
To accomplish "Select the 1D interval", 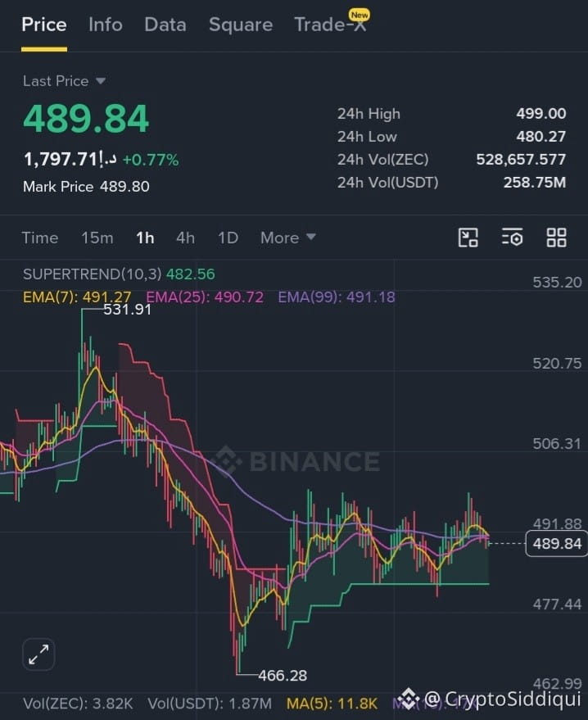I will point(228,238).
